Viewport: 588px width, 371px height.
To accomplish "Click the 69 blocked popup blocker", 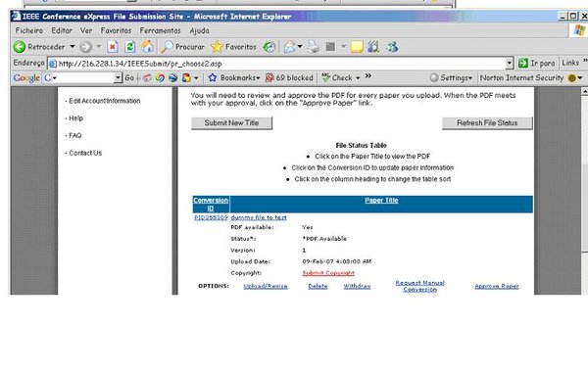I will (x=289, y=78).
